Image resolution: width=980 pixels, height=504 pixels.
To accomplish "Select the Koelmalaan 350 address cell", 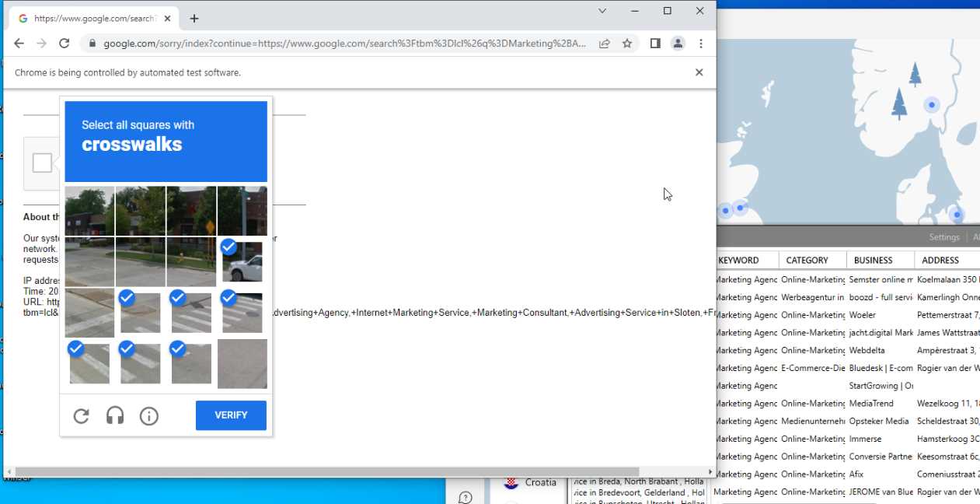I will 948,279.
